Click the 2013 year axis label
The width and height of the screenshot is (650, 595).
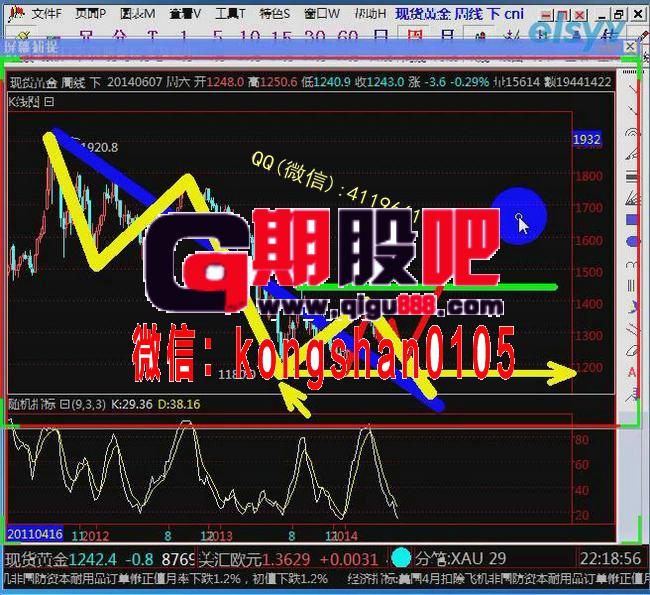[219, 536]
